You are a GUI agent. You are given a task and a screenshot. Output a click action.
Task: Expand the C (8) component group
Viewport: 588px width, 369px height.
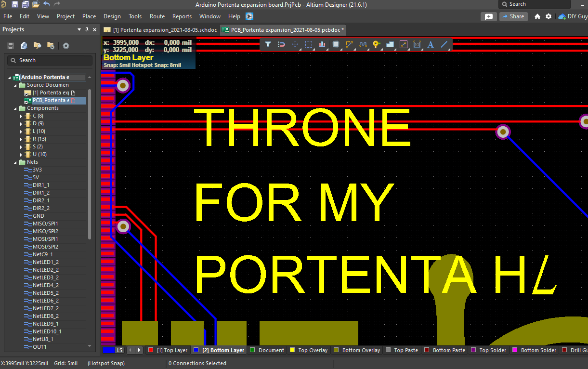21,116
